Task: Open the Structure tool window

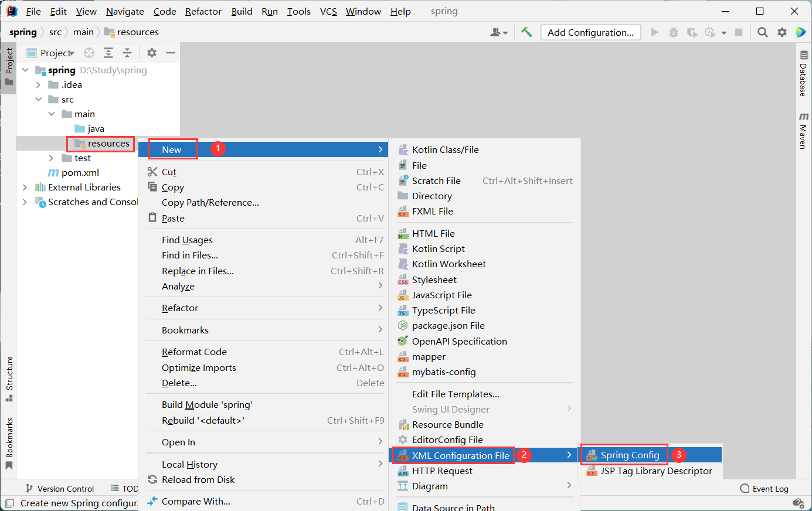Action: point(9,379)
